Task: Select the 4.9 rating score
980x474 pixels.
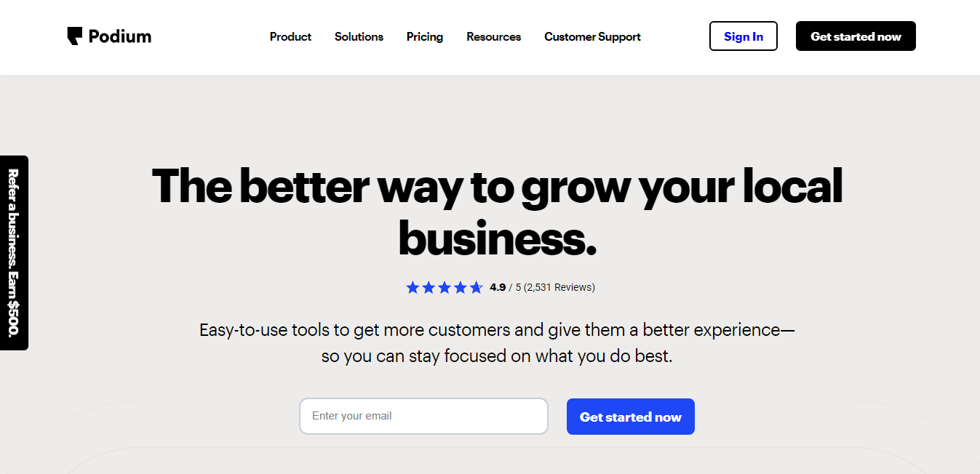Action: click(x=498, y=287)
